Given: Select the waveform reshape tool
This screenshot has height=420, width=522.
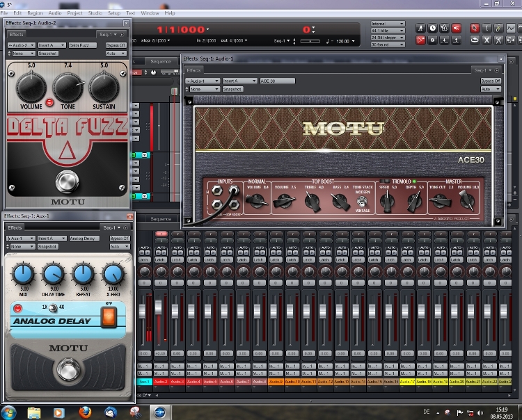Looking at the screenshot, I should pos(510,29).
